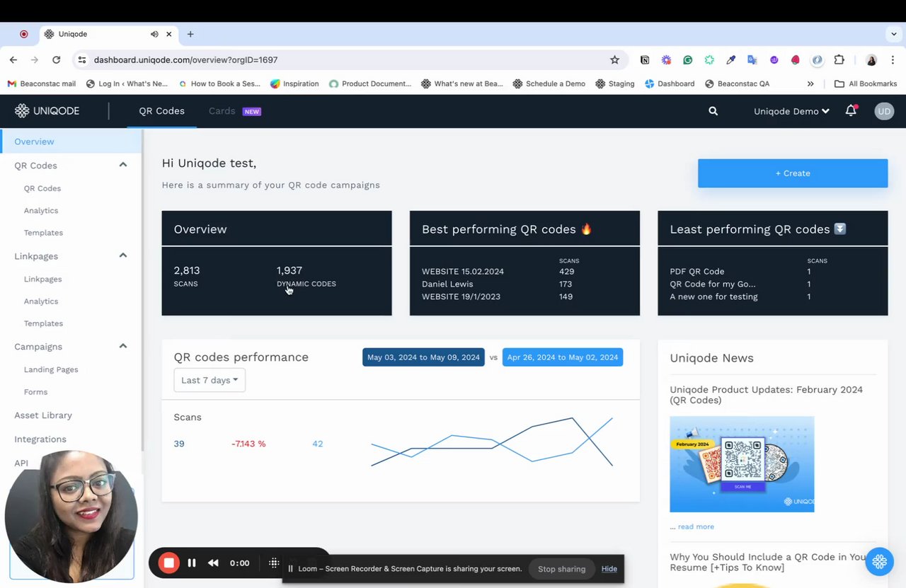The width and height of the screenshot is (906, 588).
Task: Stop the Loom recording
Action: click(168, 563)
